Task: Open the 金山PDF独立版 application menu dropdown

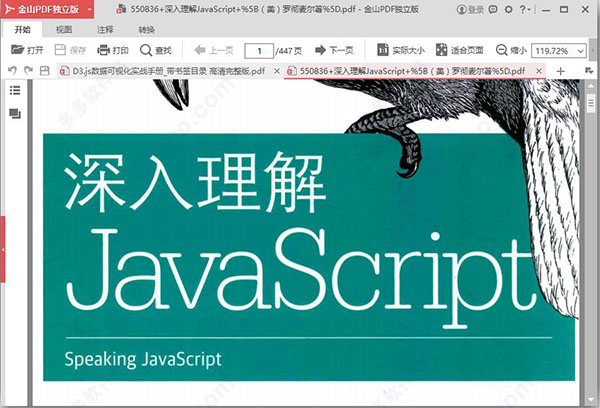Action: pos(89,9)
